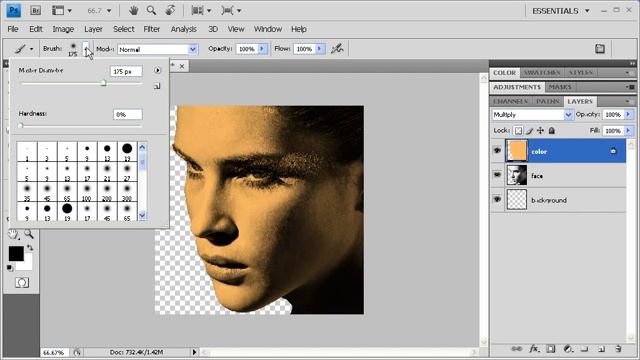
Task: Open the brush Flow slider arrow
Action: 320,49
